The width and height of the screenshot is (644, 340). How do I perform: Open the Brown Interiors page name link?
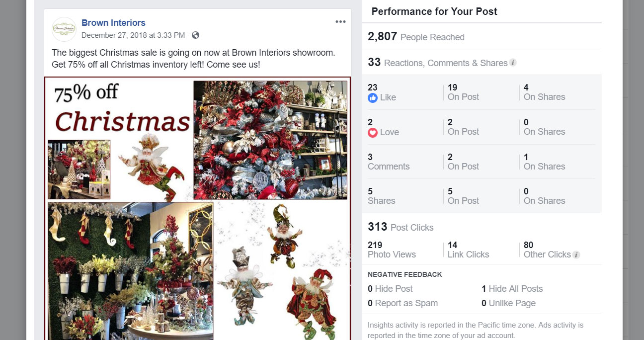coord(113,23)
